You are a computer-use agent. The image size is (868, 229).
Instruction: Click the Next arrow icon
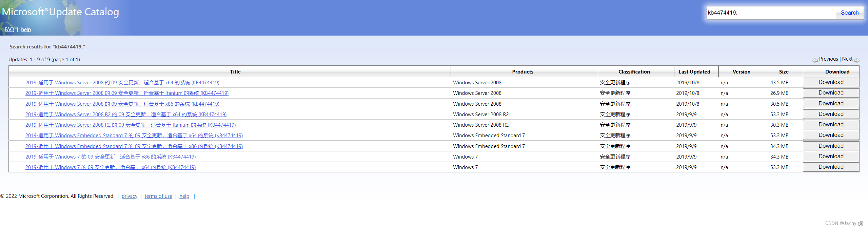point(856,60)
